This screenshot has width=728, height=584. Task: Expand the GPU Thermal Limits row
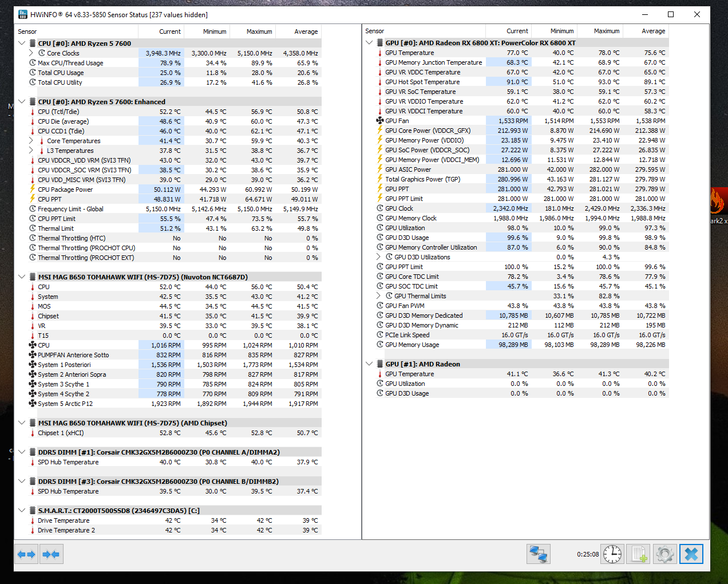coord(378,296)
